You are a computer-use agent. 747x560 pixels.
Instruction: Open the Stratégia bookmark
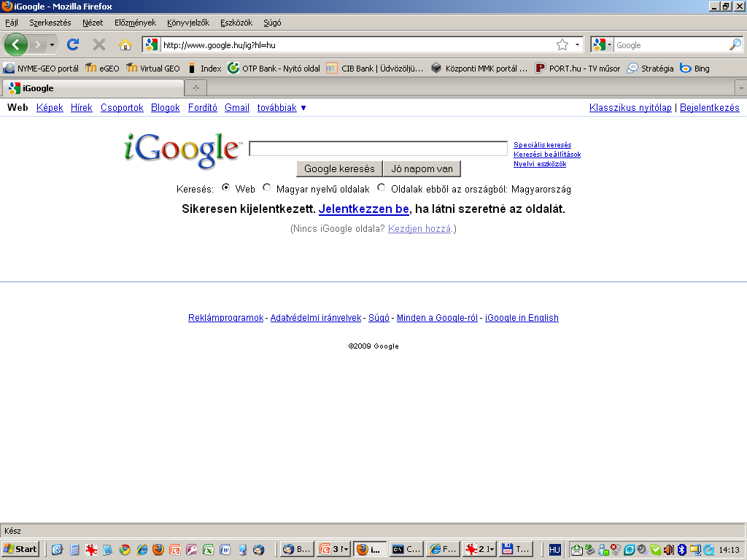[x=650, y=68]
